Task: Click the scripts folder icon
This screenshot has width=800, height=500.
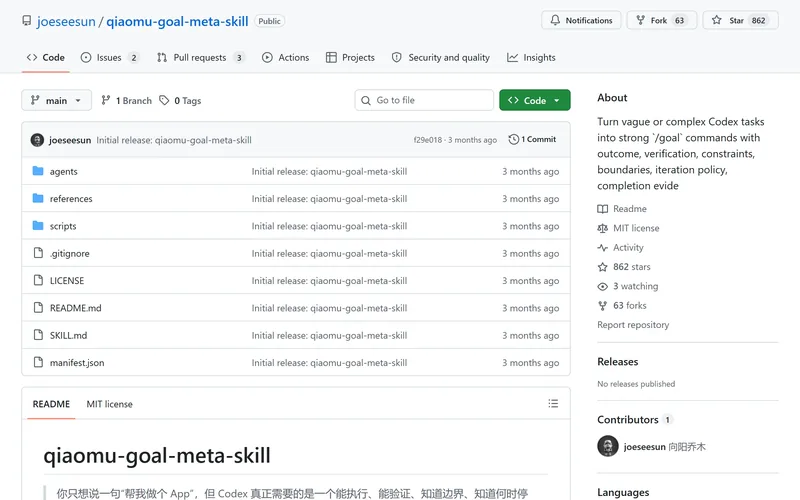Action: (38, 226)
